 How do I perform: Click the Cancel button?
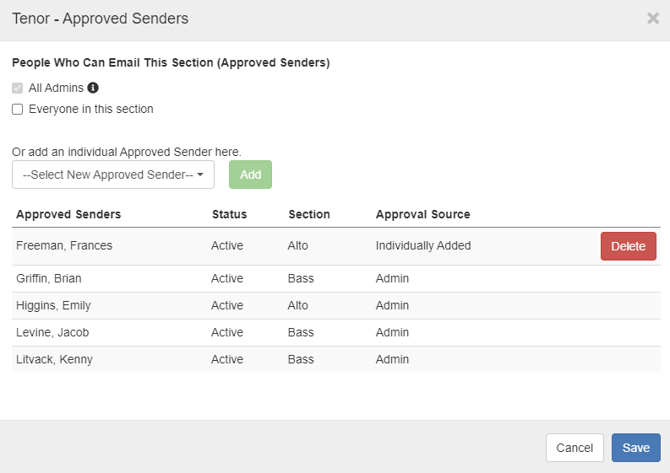tap(574, 447)
